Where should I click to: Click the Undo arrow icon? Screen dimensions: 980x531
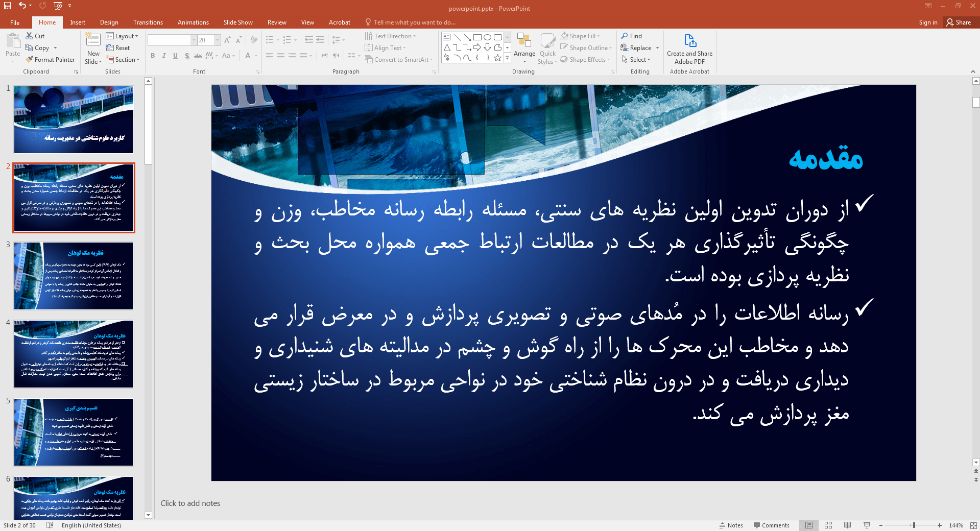pos(22,6)
